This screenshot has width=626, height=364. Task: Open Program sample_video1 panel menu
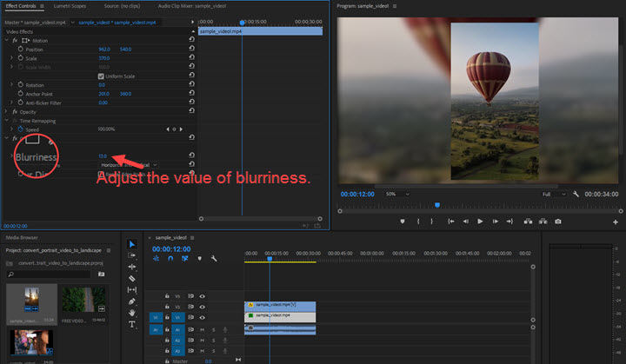(x=395, y=6)
